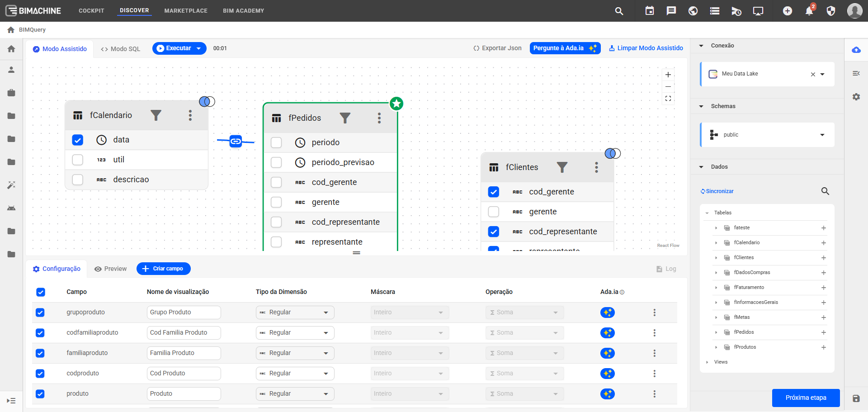868x412 pixels.
Task: Click the Criar campo button
Action: click(x=163, y=269)
